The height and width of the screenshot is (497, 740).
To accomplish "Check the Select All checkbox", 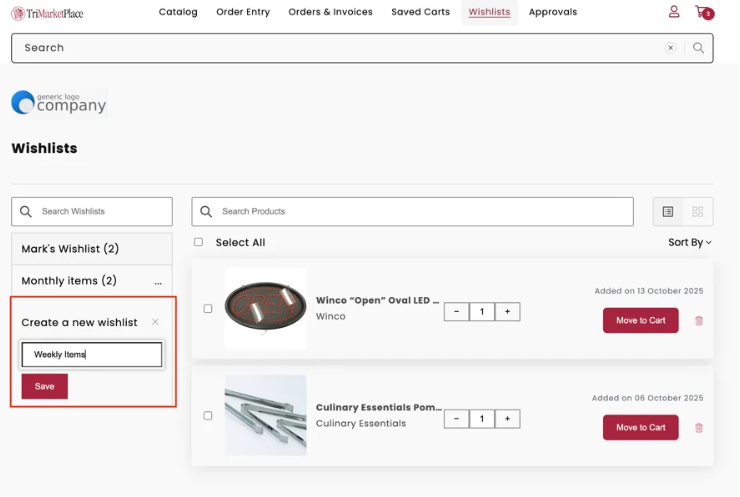I will [x=198, y=242].
